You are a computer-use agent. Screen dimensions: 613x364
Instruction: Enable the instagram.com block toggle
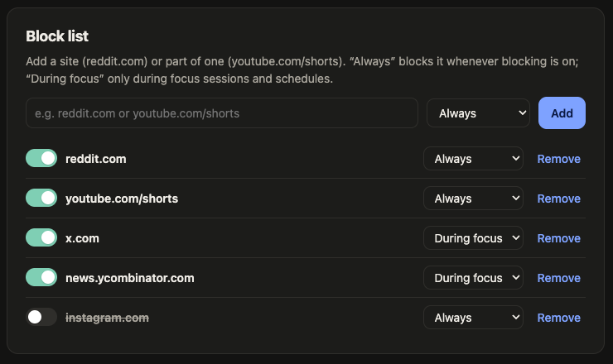click(41, 317)
